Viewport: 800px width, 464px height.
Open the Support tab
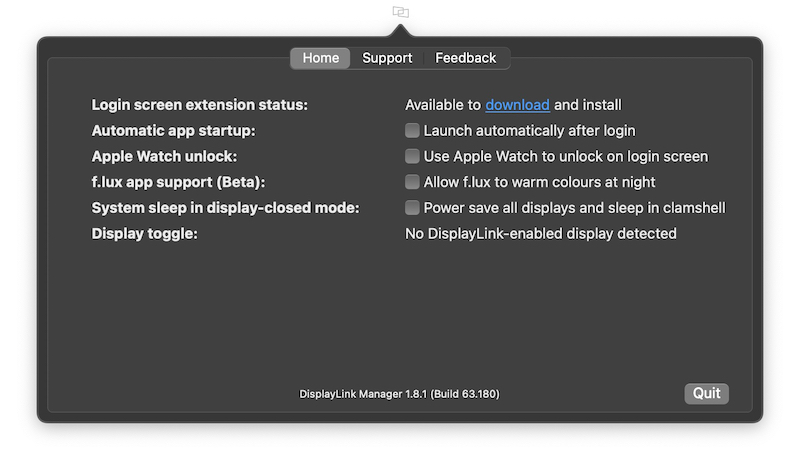coord(387,58)
